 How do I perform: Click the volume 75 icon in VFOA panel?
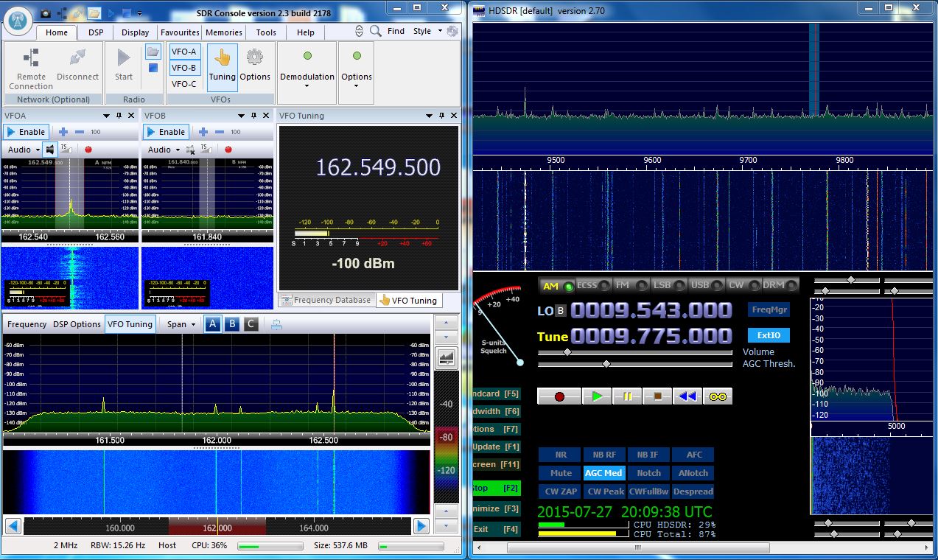point(66,150)
